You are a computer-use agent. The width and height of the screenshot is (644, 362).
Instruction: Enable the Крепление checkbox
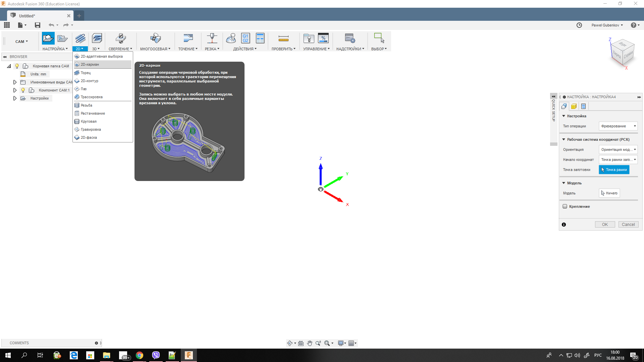point(565,206)
